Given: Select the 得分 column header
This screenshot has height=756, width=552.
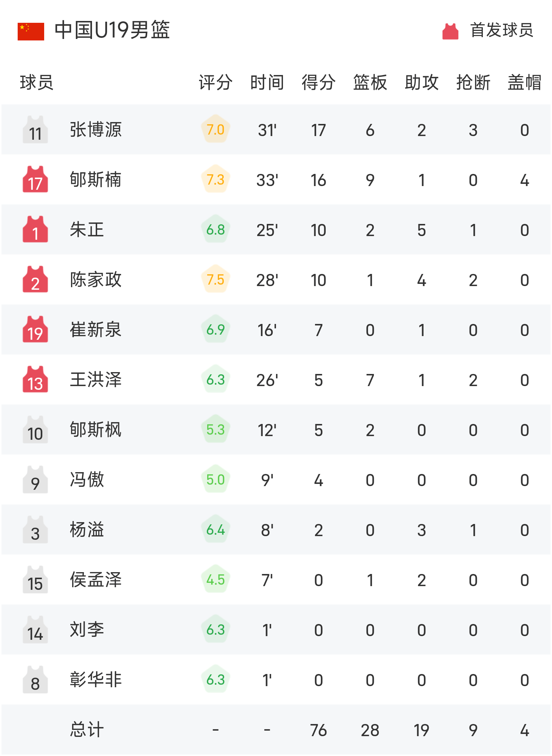Looking at the screenshot, I should coord(318,82).
